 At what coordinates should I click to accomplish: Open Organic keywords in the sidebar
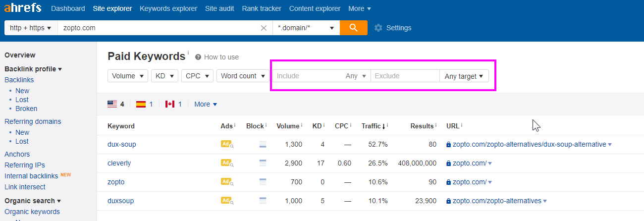point(32,212)
